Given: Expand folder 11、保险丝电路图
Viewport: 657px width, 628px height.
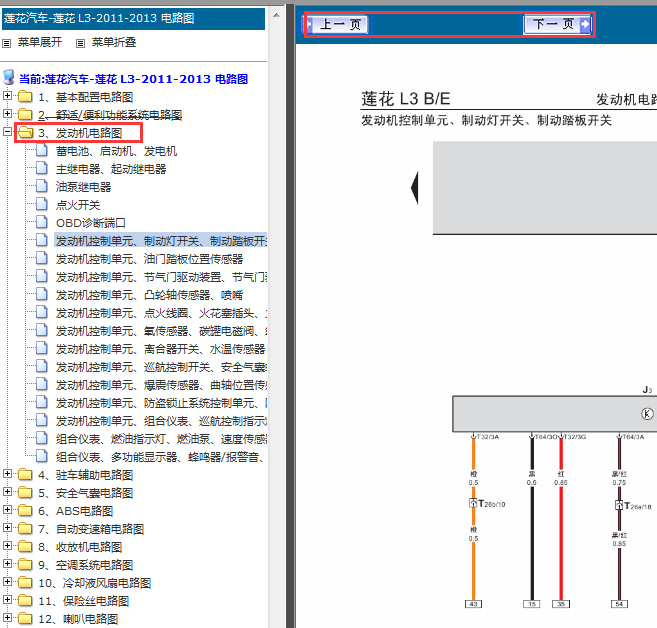Looking at the screenshot, I should pos(7,600).
